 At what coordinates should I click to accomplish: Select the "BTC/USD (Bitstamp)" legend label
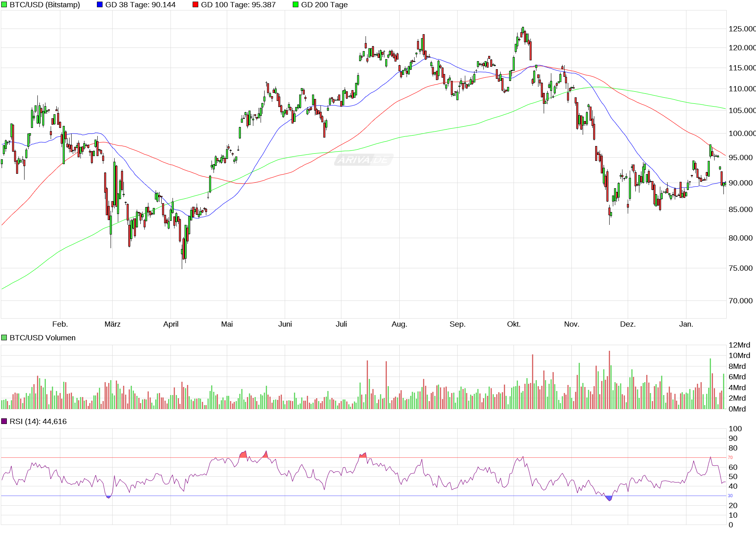click(x=45, y=5)
